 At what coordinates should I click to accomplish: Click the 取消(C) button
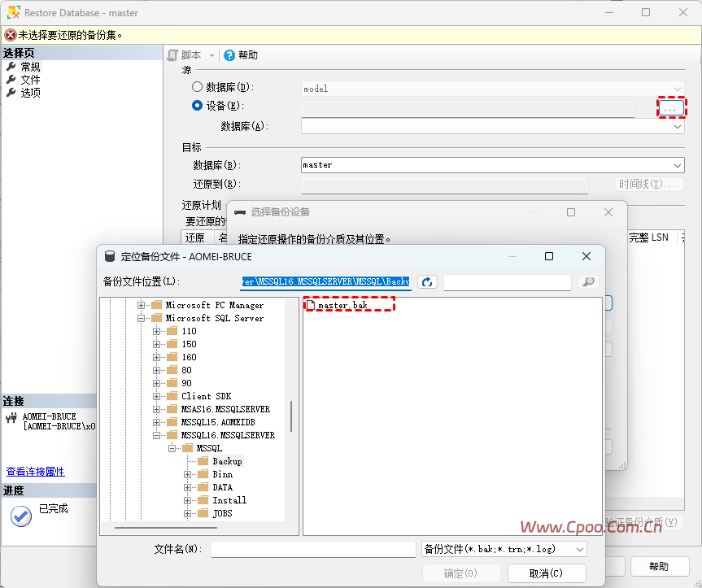(547, 573)
